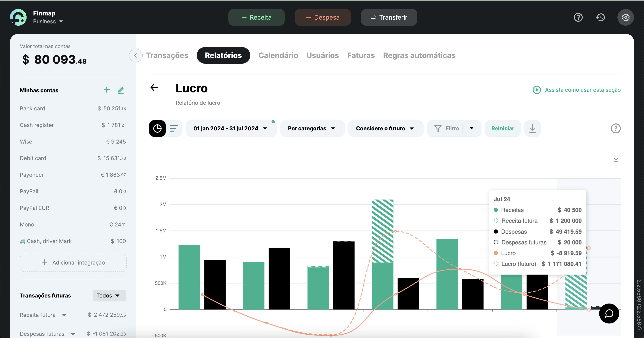Open the Todos filter for future transactions
This screenshot has height=338, width=644.
point(109,295)
